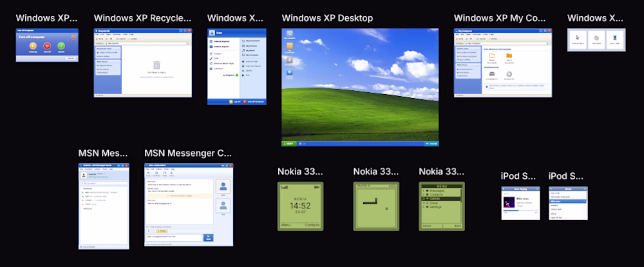Click the red Turn Off power button

47,46
